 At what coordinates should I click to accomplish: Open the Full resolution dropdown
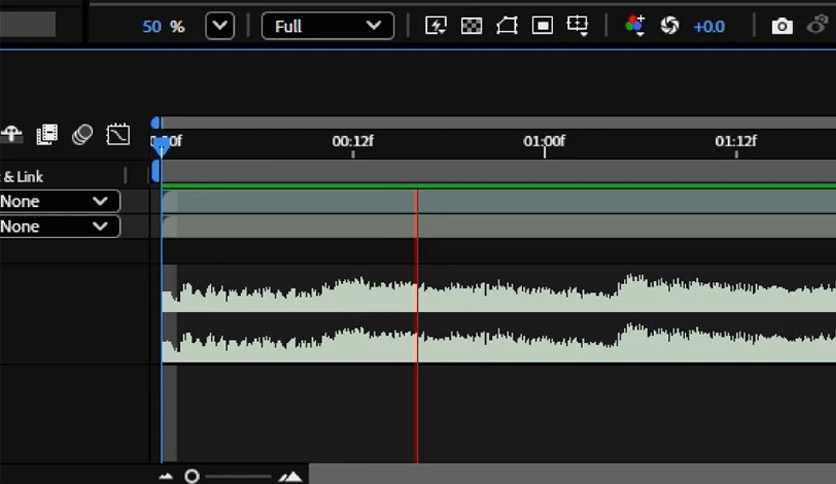tap(327, 26)
